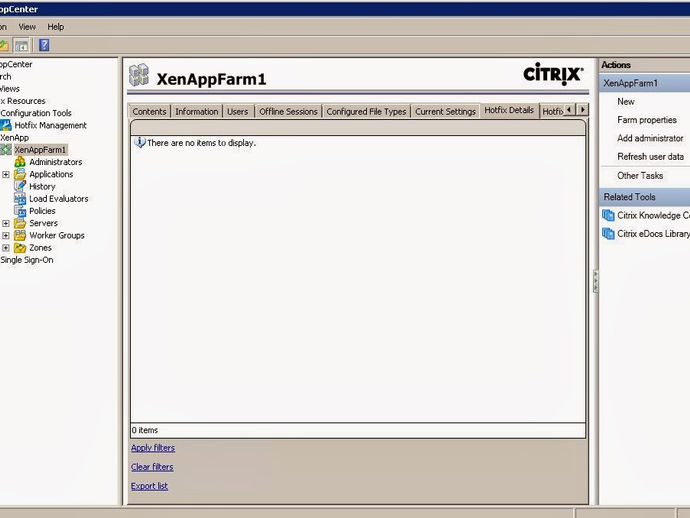Image resolution: width=690 pixels, height=518 pixels.
Task: Select the Load Evaluators tree item
Action: pos(59,199)
